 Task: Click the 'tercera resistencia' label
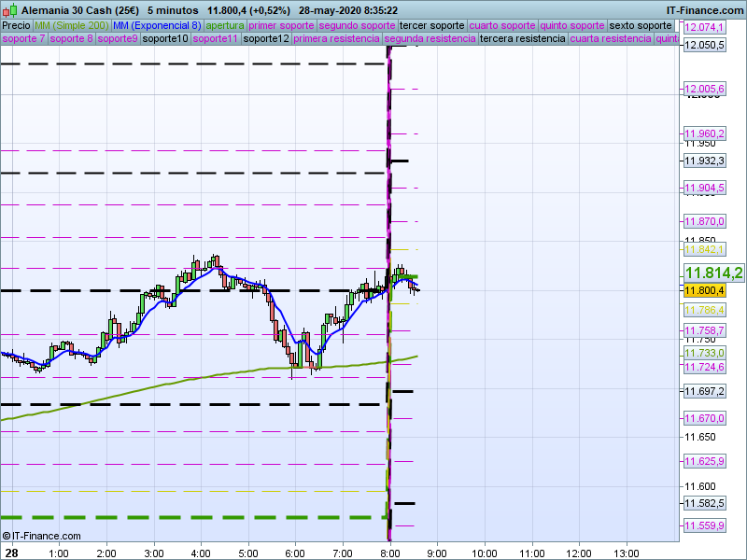point(522,39)
